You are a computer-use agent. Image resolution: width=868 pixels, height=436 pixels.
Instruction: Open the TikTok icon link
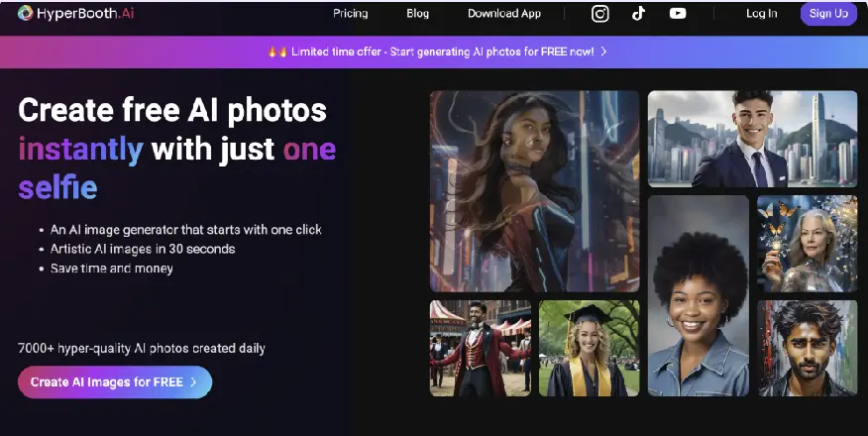coord(638,13)
